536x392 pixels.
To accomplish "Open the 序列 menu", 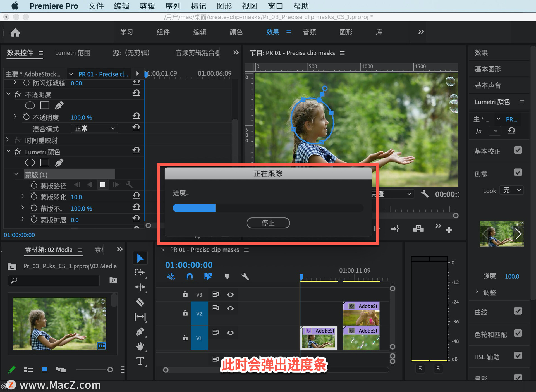I will [x=173, y=6].
